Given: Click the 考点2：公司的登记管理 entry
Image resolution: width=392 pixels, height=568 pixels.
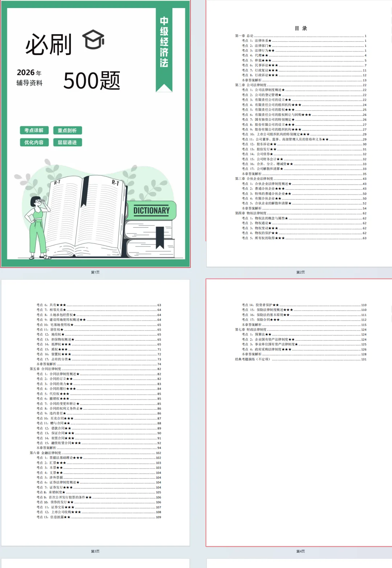Looking at the screenshot, I should tap(304, 95).
